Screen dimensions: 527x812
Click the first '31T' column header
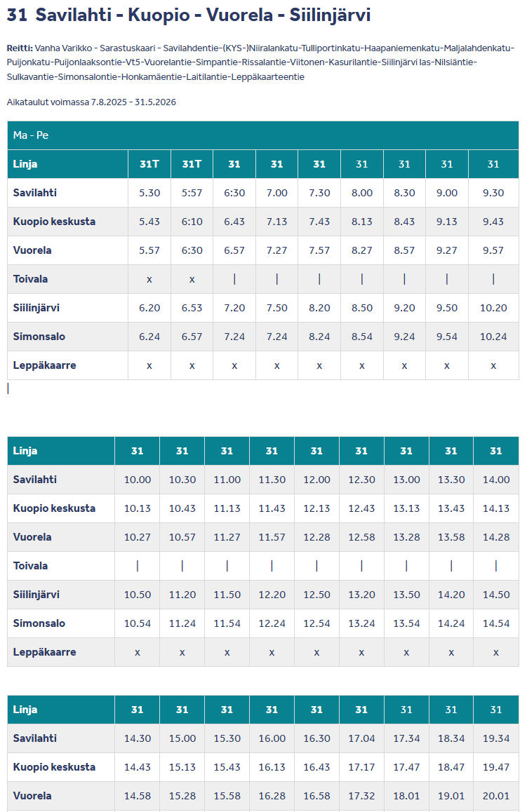pyautogui.click(x=149, y=164)
